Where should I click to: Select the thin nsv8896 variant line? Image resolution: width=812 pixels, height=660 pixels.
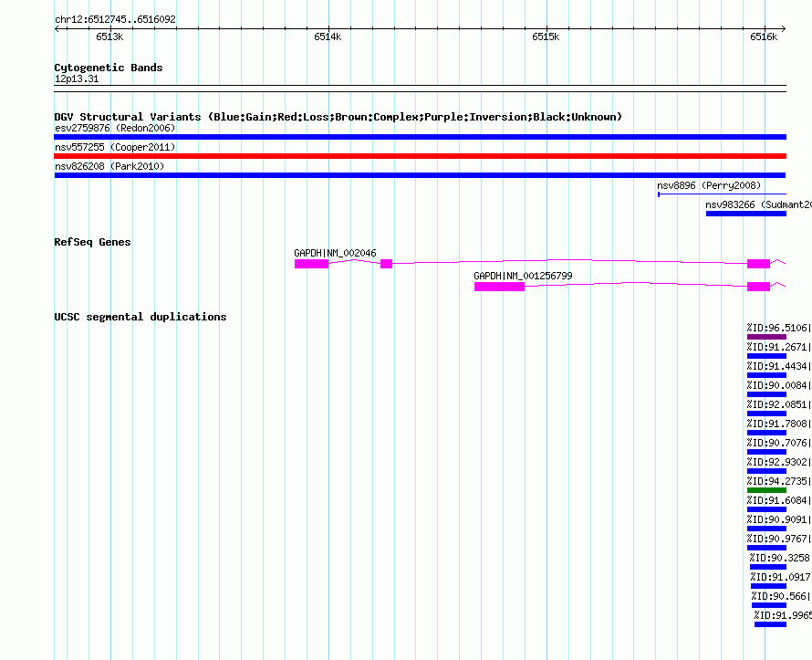pyautogui.click(x=722, y=194)
